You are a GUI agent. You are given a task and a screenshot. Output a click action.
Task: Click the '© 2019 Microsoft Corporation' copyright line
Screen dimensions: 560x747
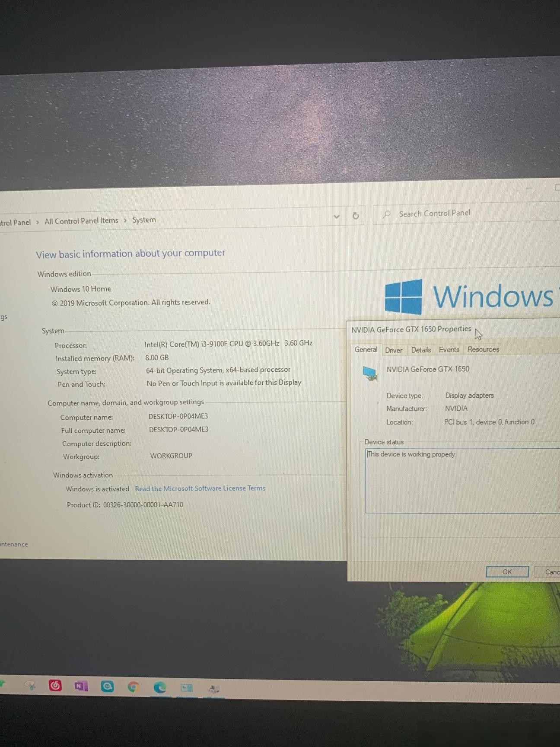point(131,303)
